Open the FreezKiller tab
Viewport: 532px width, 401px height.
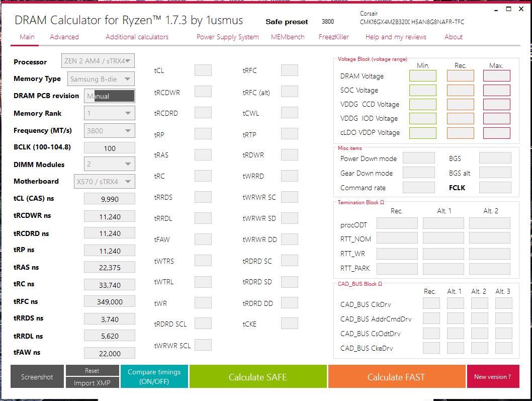pos(333,37)
